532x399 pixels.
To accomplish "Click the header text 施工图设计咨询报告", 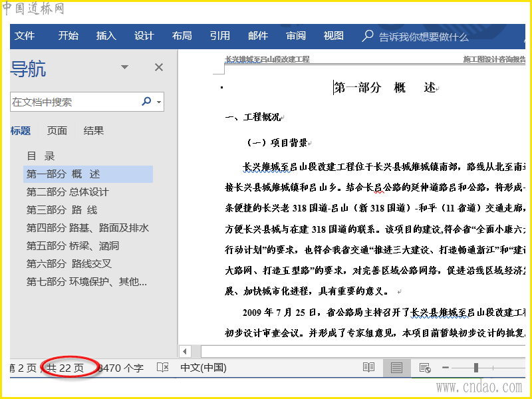I will coord(494,59).
